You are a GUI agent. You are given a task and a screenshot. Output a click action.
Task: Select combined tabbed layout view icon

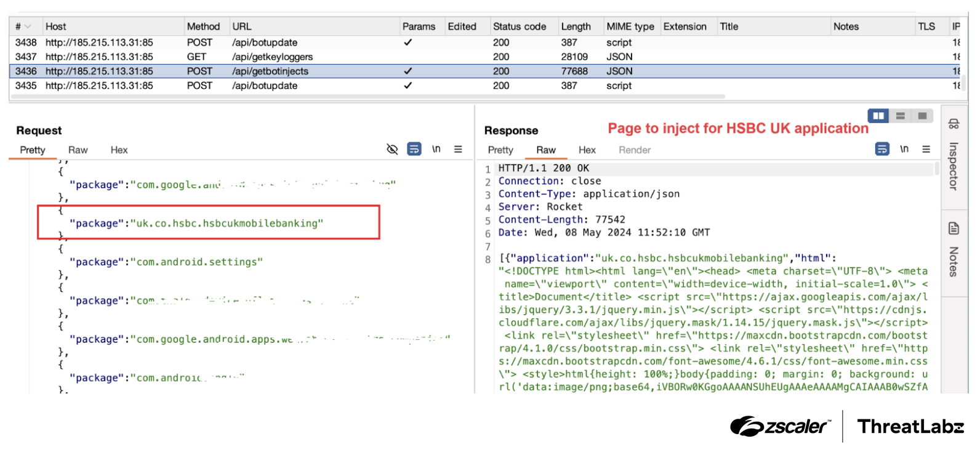pyautogui.click(x=922, y=116)
